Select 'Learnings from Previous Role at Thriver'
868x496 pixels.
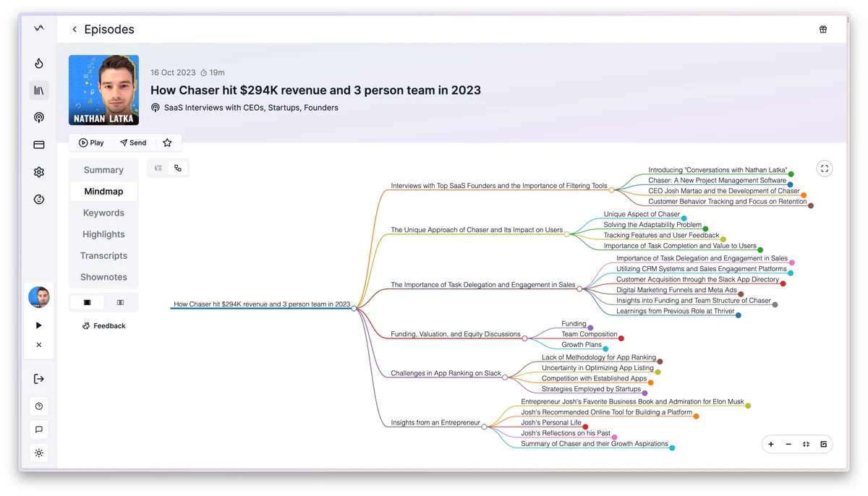[675, 311]
